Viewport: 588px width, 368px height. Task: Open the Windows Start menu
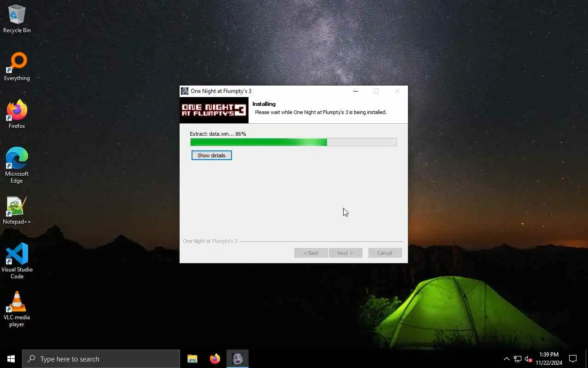(11, 359)
